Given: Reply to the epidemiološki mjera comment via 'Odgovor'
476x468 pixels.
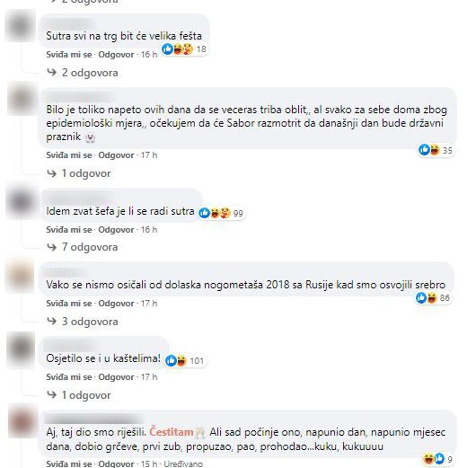Looking at the screenshot, I should pos(116,155).
